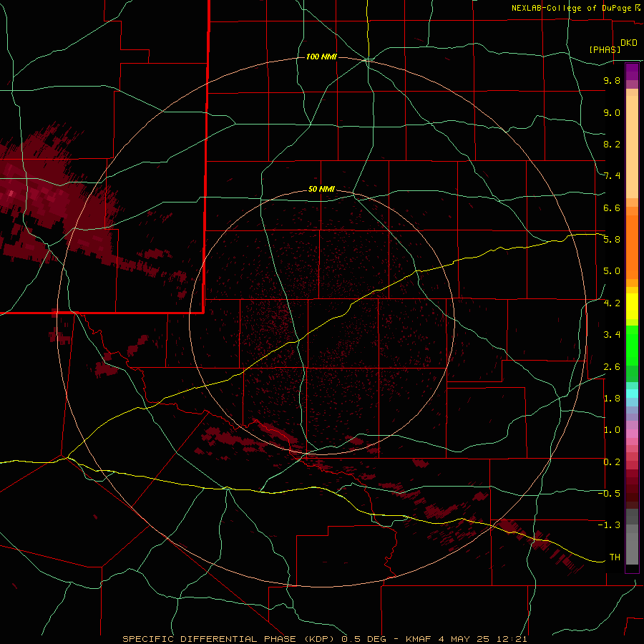Pick the cyan segment of the color bar

tap(632, 394)
